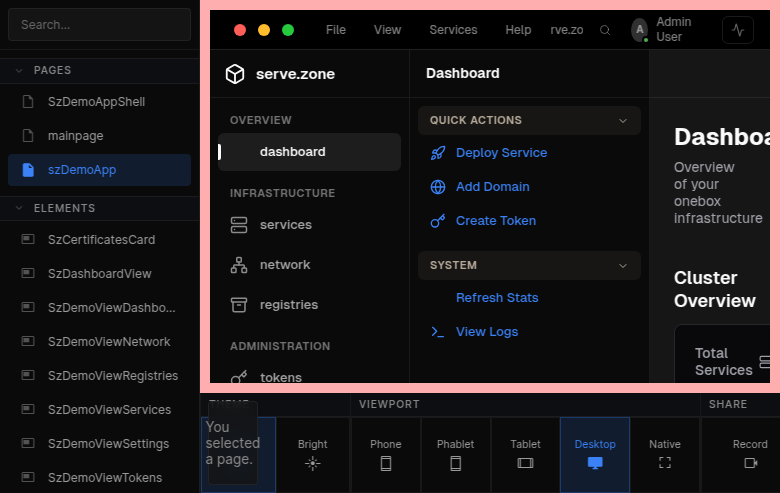Click the rocket icon for Deploy Service
The height and width of the screenshot is (493, 780).
click(x=438, y=153)
